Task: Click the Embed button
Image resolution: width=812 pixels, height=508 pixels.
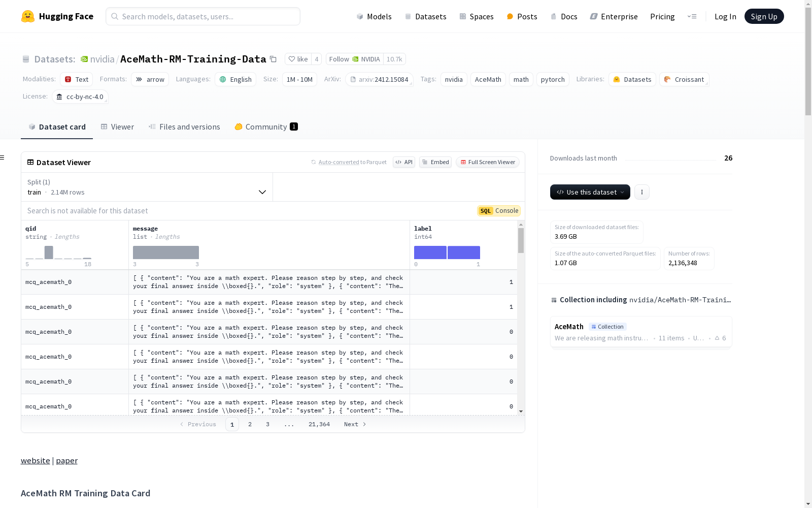Action: tap(435, 162)
